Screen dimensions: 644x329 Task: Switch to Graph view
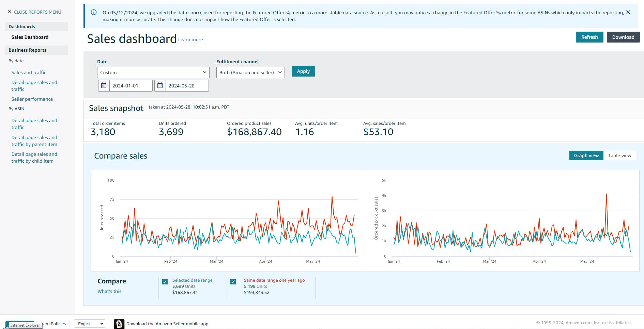[x=586, y=155]
